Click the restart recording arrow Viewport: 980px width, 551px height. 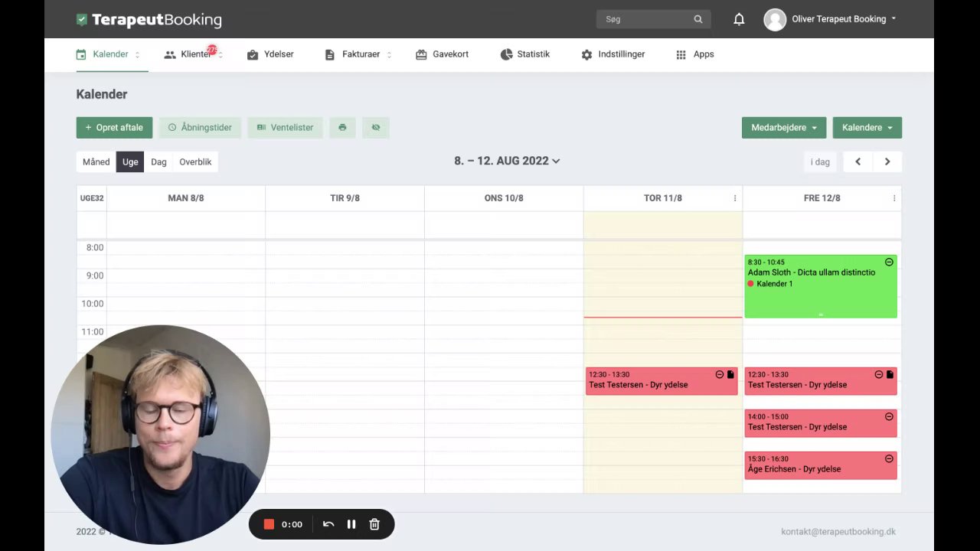pyautogui.click(x=328, y=524)
